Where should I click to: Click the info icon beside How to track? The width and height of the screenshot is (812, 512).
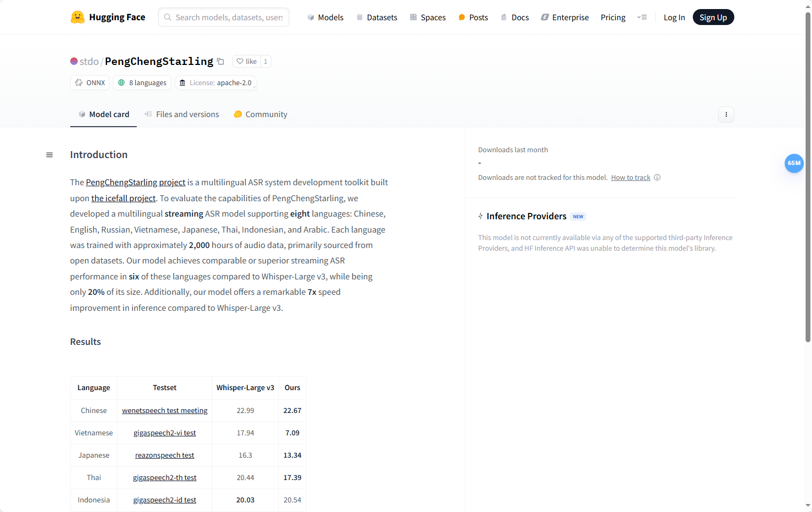(657, 177)
